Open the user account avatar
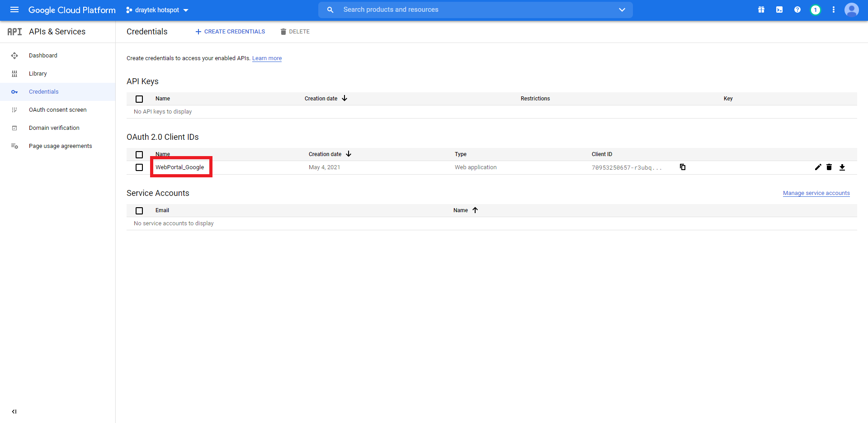 tap(852, 10)
